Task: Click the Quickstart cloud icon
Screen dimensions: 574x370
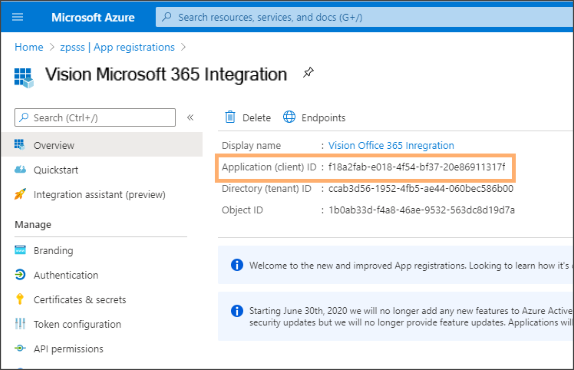Action: (x=20, y=169)
